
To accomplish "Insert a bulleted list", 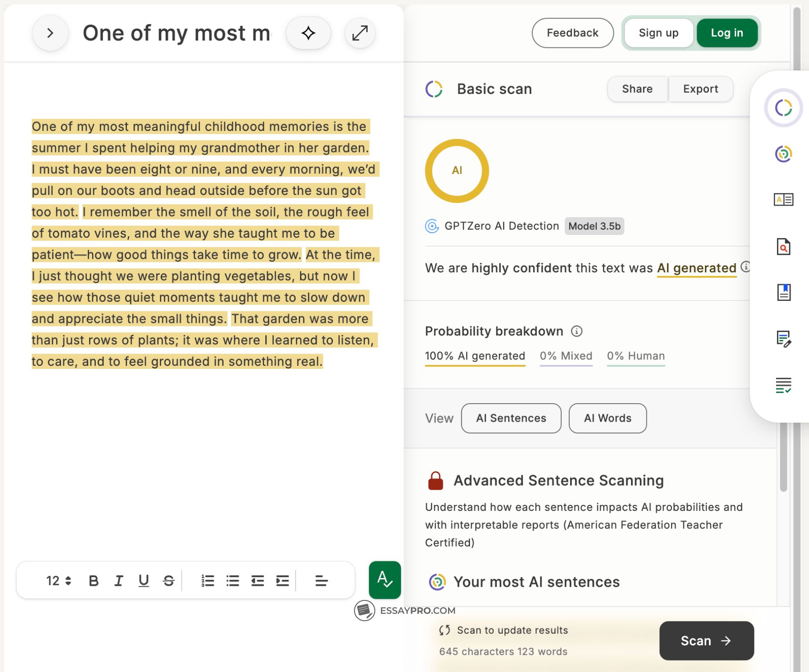I will click(x=232, y=581).
